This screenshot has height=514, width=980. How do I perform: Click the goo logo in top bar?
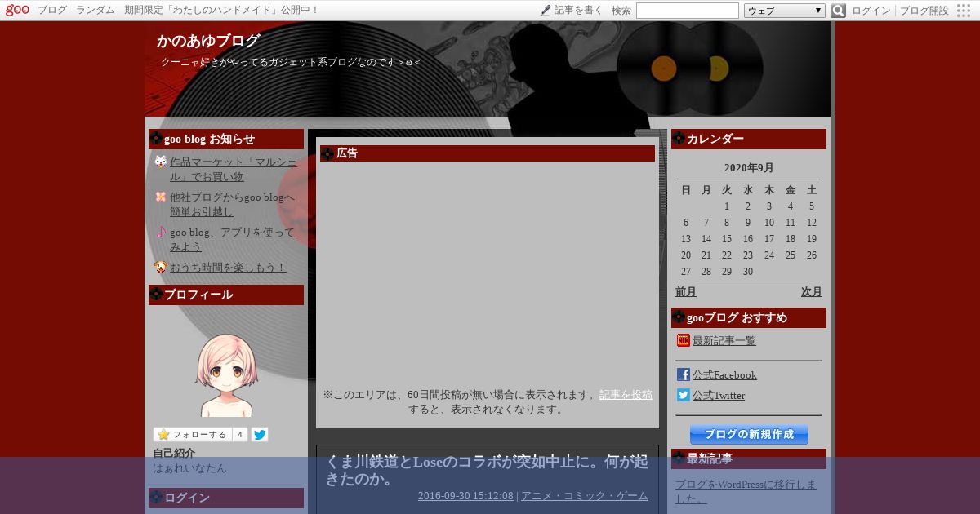17,10
